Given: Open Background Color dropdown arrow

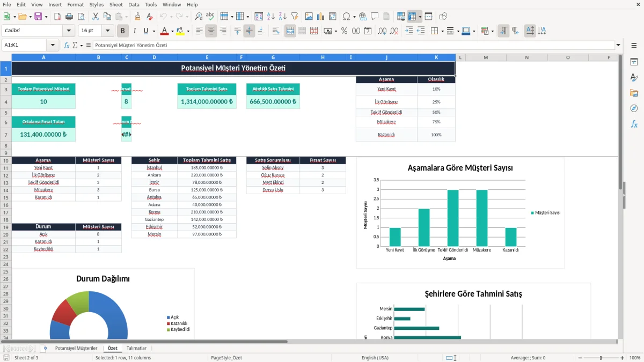Looking at the screenshot, I should point(188,31).
